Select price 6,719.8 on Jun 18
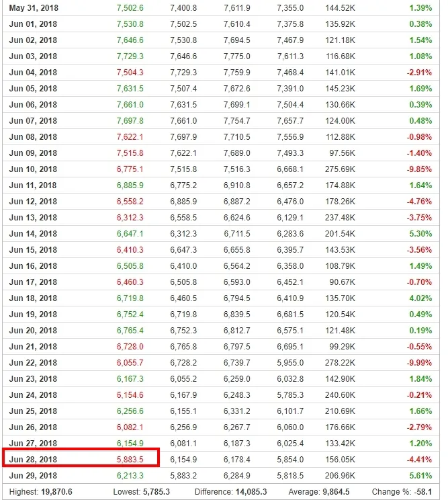Viewport: 448px width, 500px height. [x=130, y=298]
